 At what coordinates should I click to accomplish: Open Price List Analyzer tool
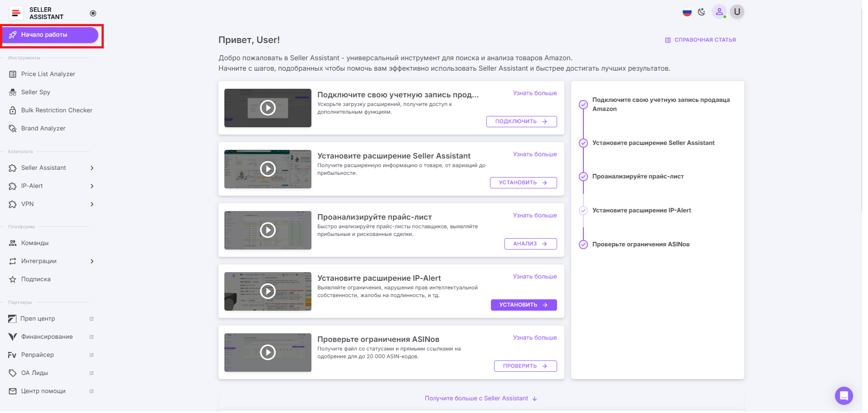click(x=48, y=74)
